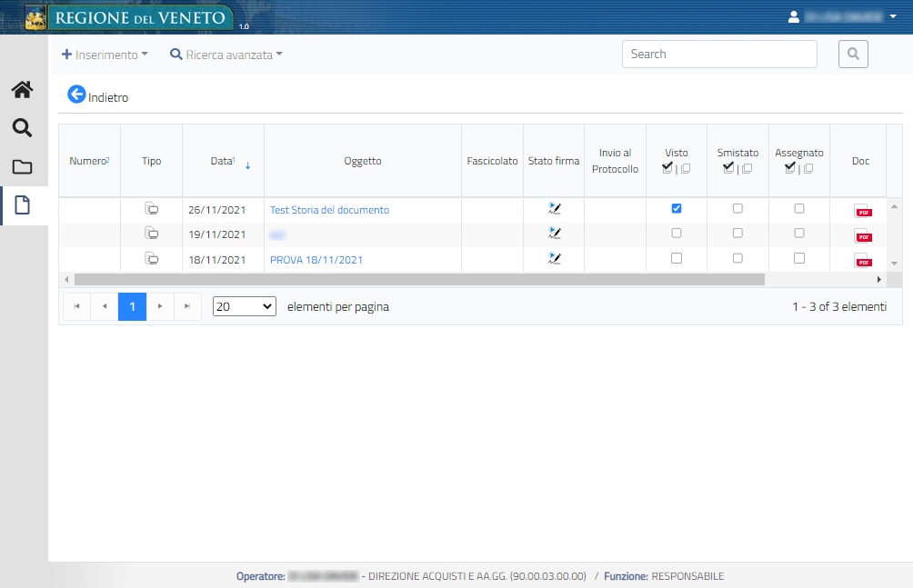Open the Ricerca avanzata dropdown

[x=226, y=55]
